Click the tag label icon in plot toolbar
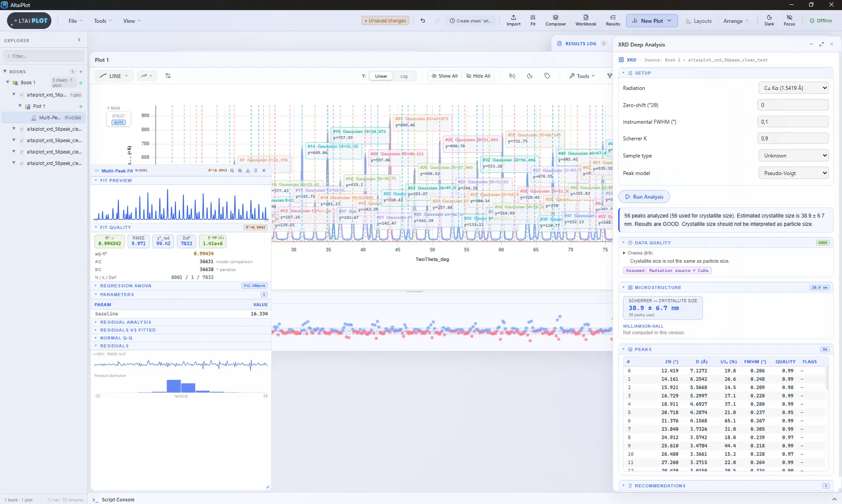 tap(547, 76)
